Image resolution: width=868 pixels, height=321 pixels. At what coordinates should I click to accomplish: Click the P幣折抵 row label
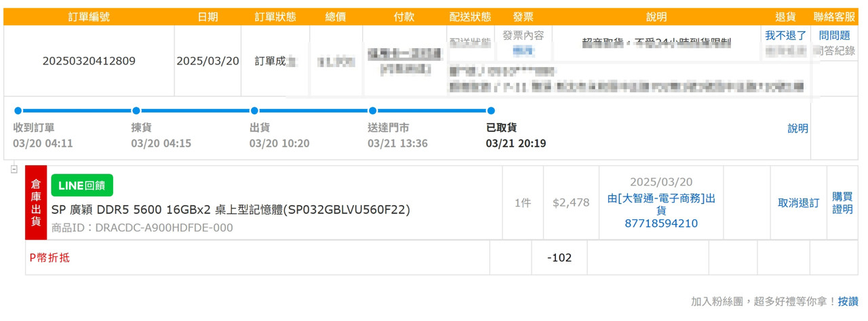50,257
